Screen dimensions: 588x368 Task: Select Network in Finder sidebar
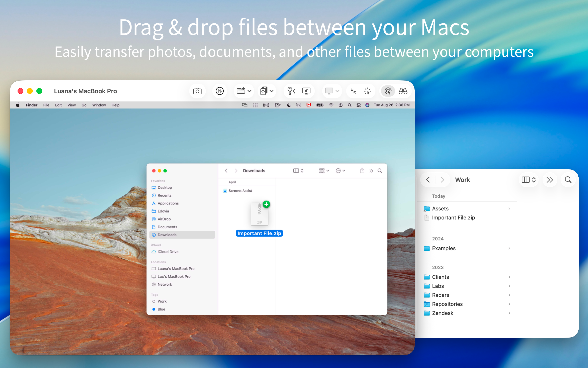click(182, 284)
